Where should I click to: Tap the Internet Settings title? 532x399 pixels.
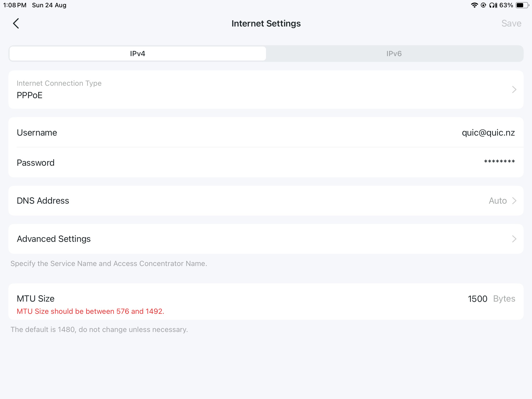[x=266, y=23]
